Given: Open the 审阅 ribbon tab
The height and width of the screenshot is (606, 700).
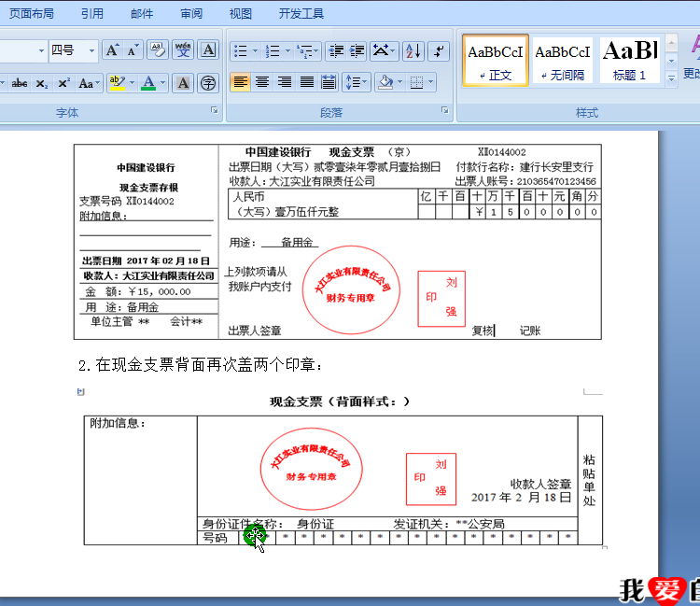Looking at the screenshot, I should tap(191, 14).
